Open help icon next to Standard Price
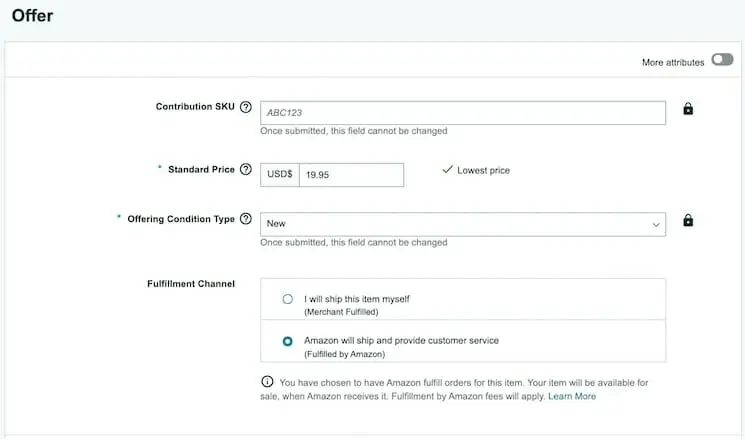The height and width of the screenshot is (440, 745). coord(246,169)
